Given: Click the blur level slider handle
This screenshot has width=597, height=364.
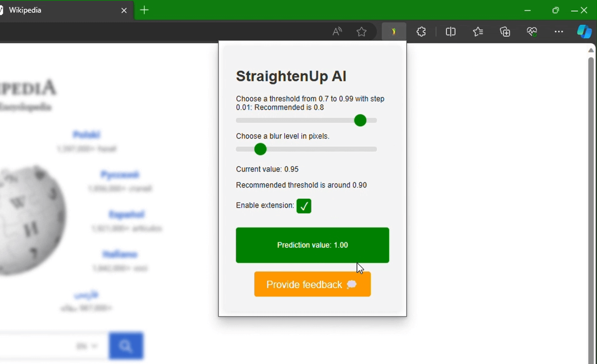Looking at the screenshot, I should pyautogui.click(x=261, y=149).
